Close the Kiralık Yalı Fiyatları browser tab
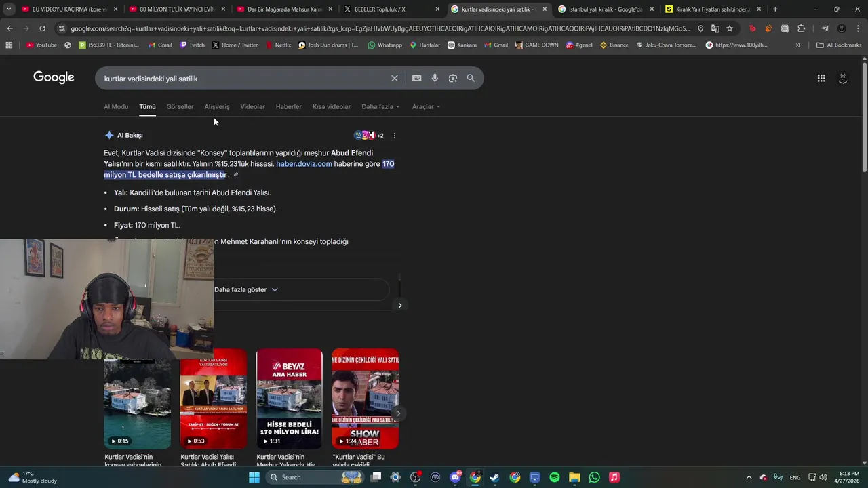This screenshot has height=488, width=868. pyautogui.click(x=759, y=9)
